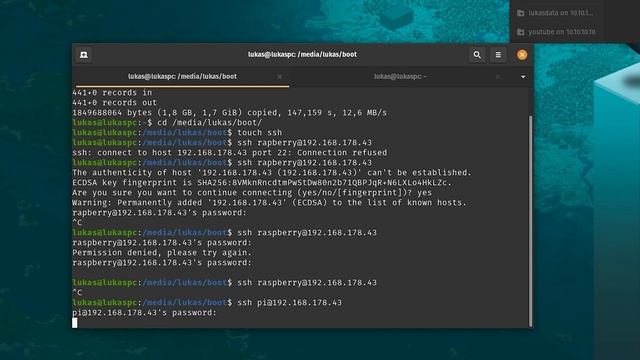
Task: Open terminal search with the magnifier icon
Action: (477, 55)
